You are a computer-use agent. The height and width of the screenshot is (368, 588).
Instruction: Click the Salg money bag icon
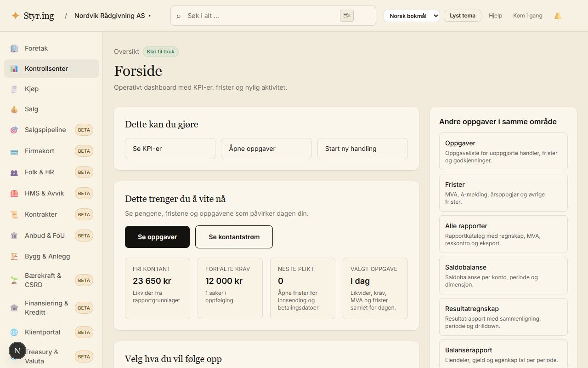click(x=14, y=109)
